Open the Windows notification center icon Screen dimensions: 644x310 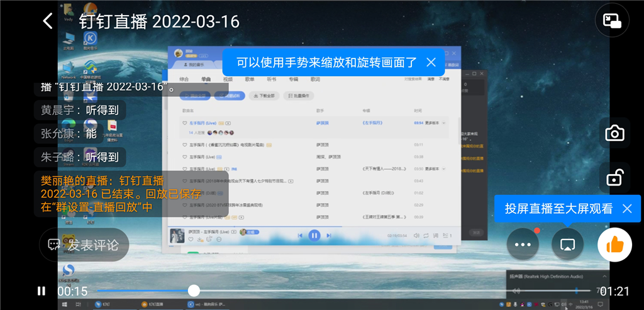point(601,304)
